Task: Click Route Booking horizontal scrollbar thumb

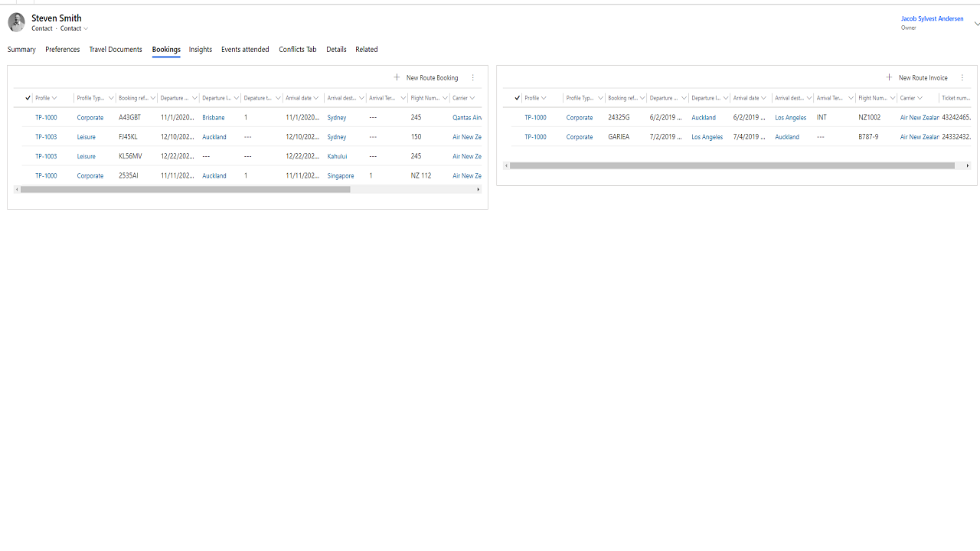Action: point(185,189)
